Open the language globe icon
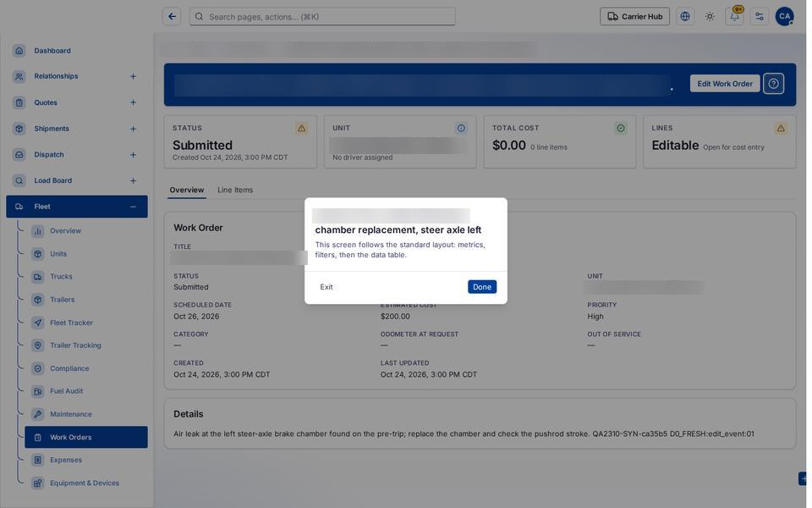Viewport: 812px width, 508px height. pyautogui.click(x=684, y=17)
